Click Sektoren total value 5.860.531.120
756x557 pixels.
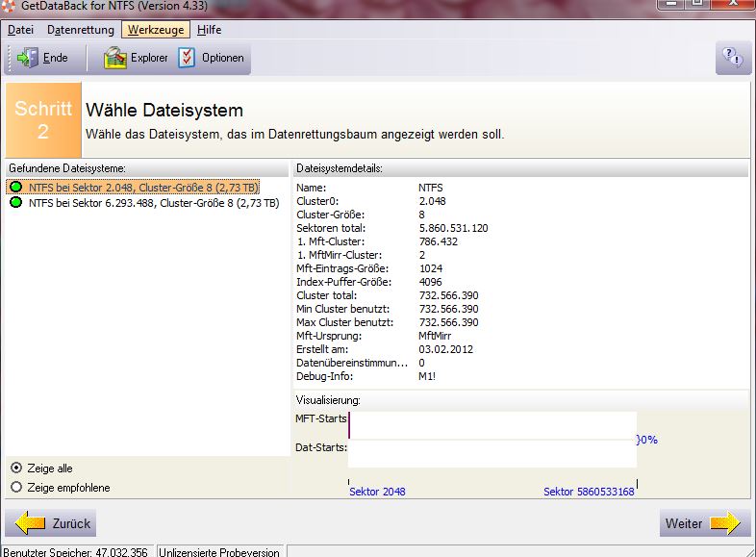[x=453, y=228]
